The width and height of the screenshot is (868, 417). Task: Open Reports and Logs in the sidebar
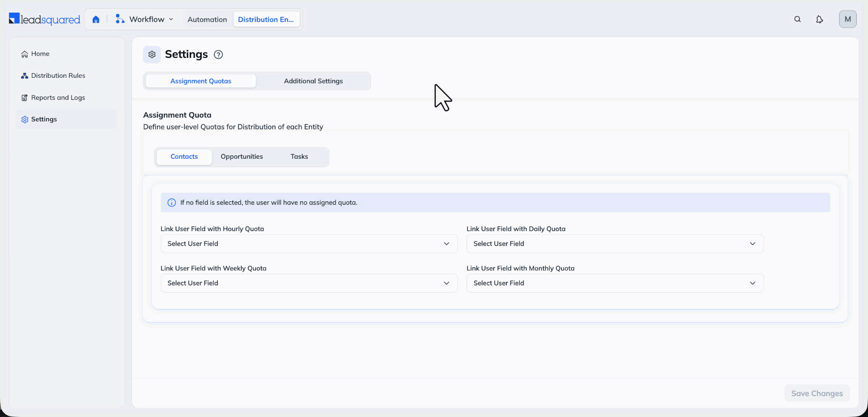coord(67,98)
